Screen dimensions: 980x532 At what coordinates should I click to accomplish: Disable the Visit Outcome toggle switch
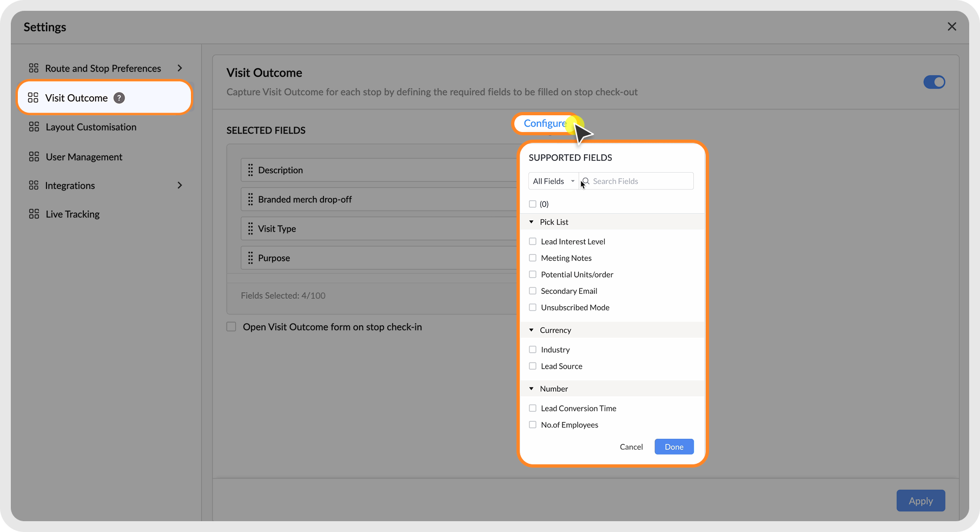coord(934,82)
